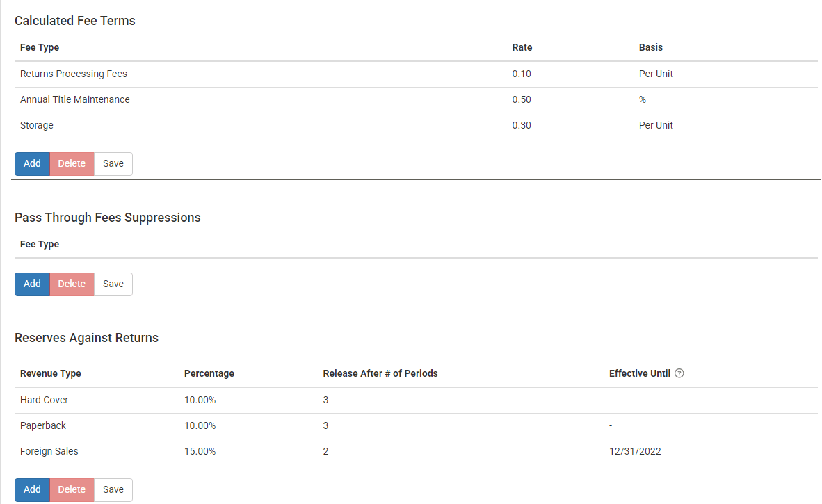Click the Effective Until column header
Viewport: 822px width, 504px height.
640,373
